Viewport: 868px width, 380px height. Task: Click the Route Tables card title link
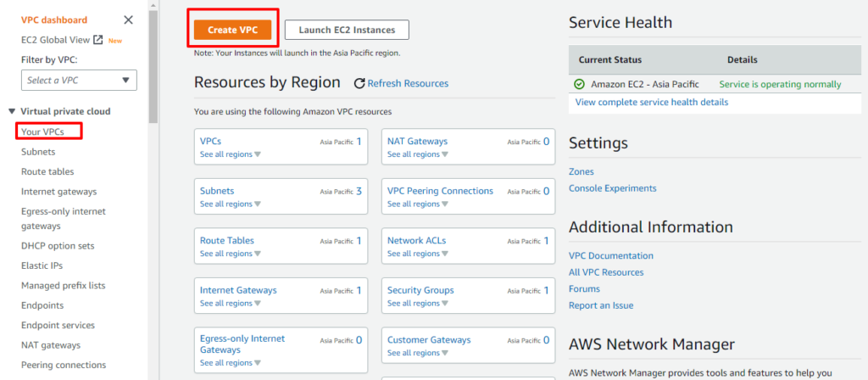click(x=227, y=240)
